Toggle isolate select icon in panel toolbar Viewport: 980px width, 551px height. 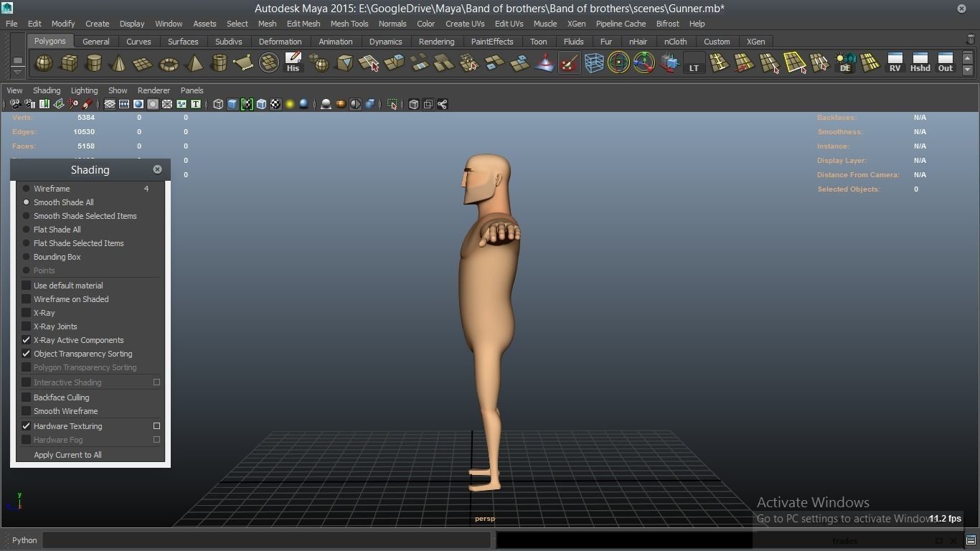[x=392, y=104]
